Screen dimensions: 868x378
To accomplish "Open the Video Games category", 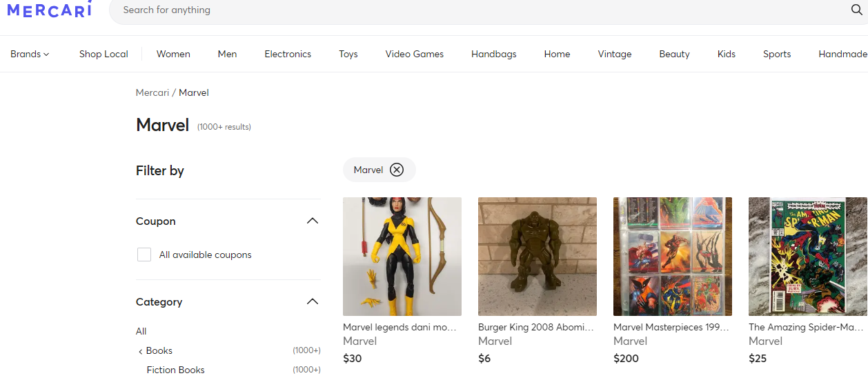I will click(x=415, y=54).
